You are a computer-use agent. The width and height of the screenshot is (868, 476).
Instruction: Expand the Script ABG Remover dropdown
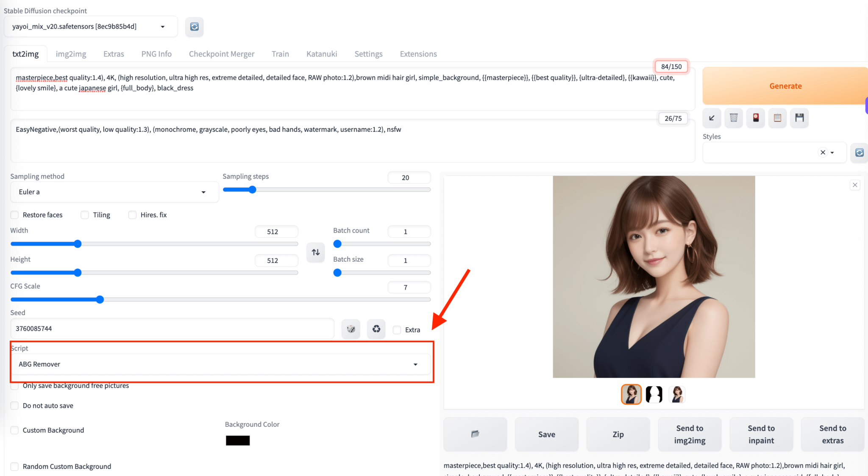coord(220,364)
